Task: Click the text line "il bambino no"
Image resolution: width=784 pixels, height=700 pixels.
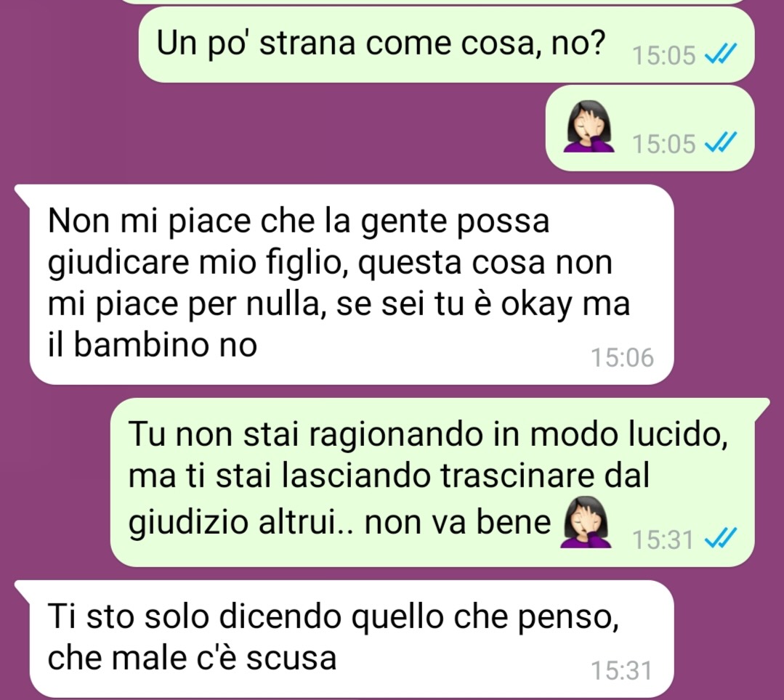Action: (x=153, y=345)
